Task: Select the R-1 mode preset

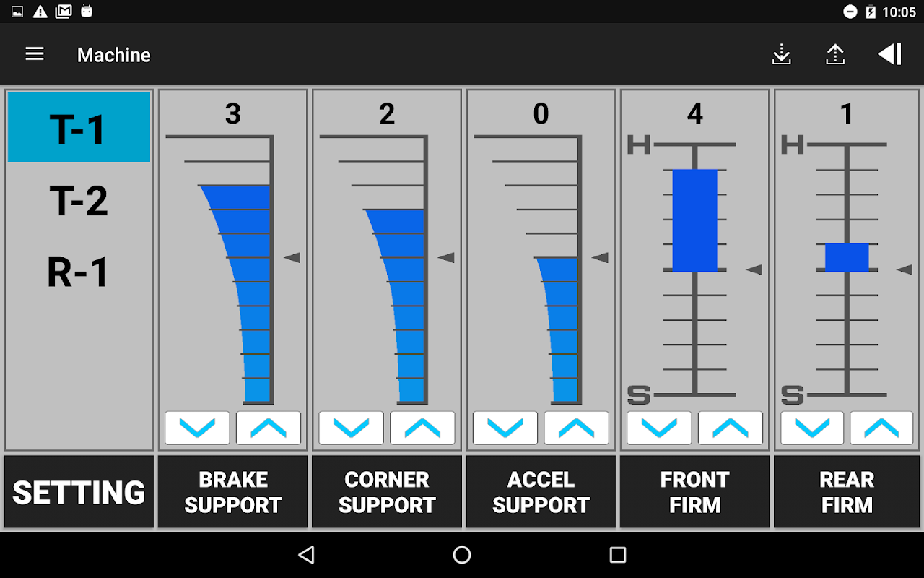Action: coord(79,272)
